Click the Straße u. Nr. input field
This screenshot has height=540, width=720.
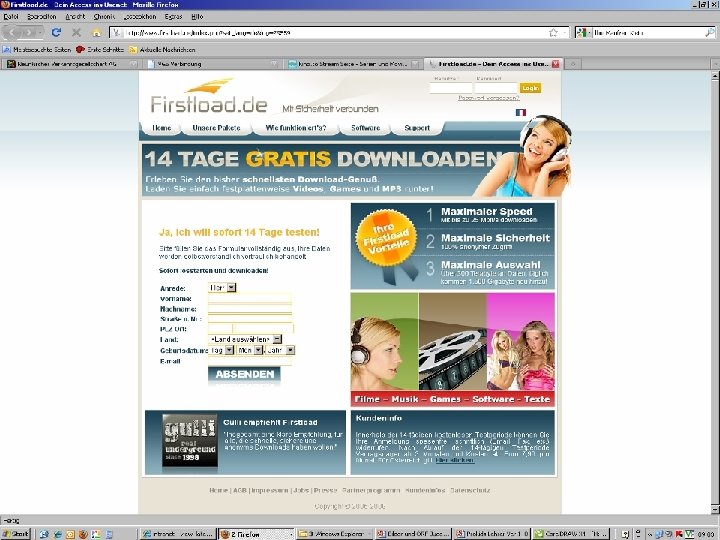(250, 319)
